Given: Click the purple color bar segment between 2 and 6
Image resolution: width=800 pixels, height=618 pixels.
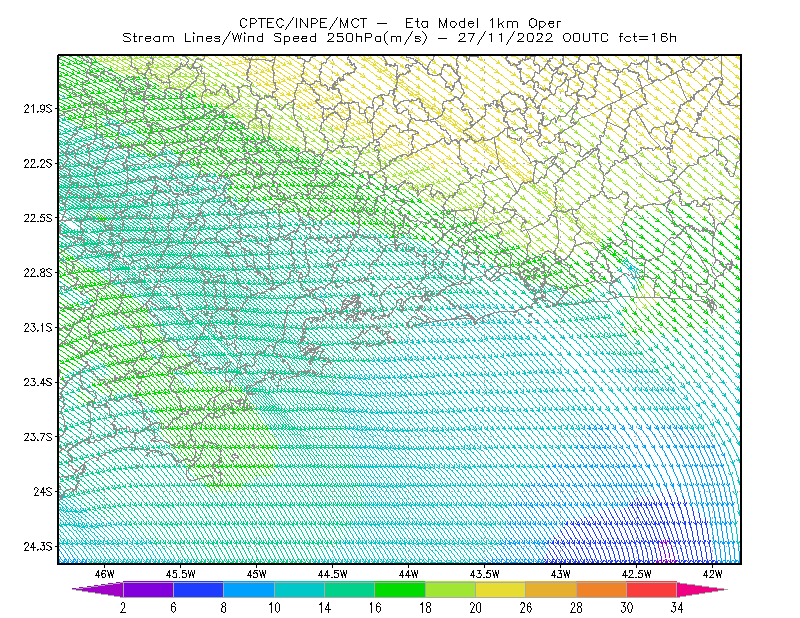Looking at the screenshot, I should pos(148,589).
